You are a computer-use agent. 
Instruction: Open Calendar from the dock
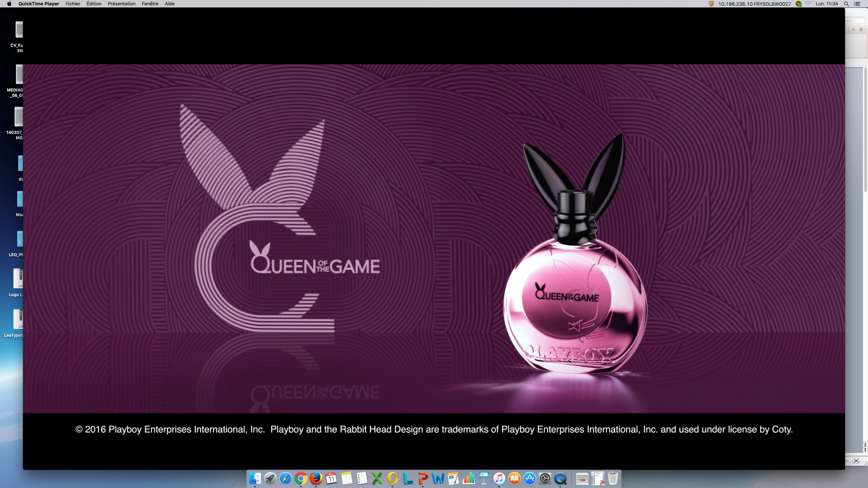331,479
